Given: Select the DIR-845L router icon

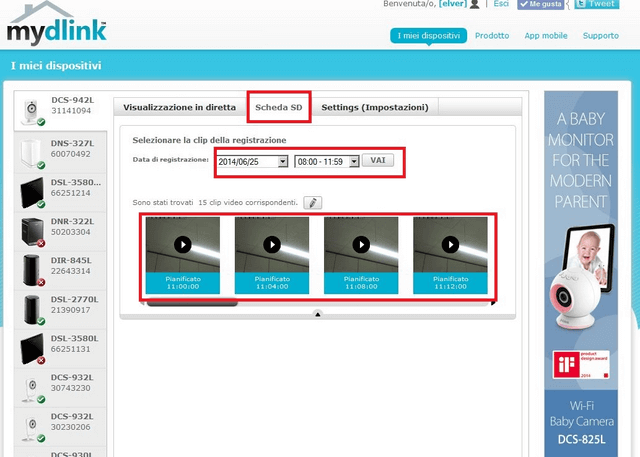Looking at the screenshot, I should (x=32, y=270).
